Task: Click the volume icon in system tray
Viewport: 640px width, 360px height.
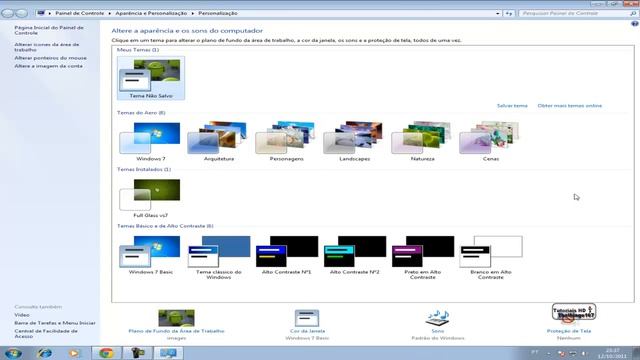Action: point(584,353)
